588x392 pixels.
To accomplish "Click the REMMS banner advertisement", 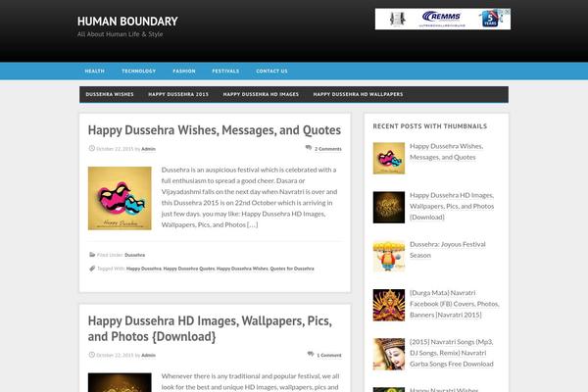I will point(443,19).
